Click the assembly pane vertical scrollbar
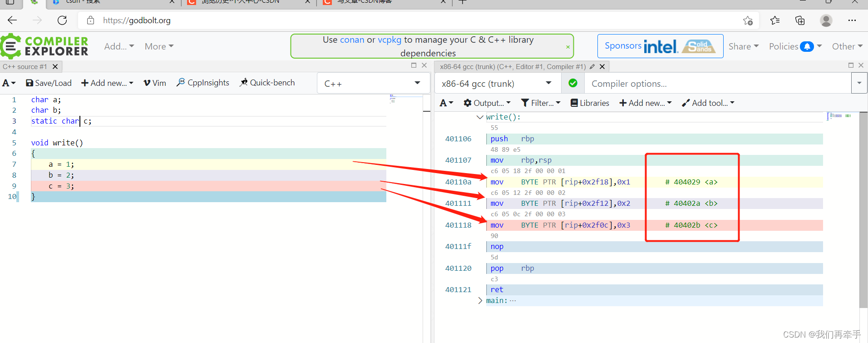 pyautogui.click(x=863, y=210)
